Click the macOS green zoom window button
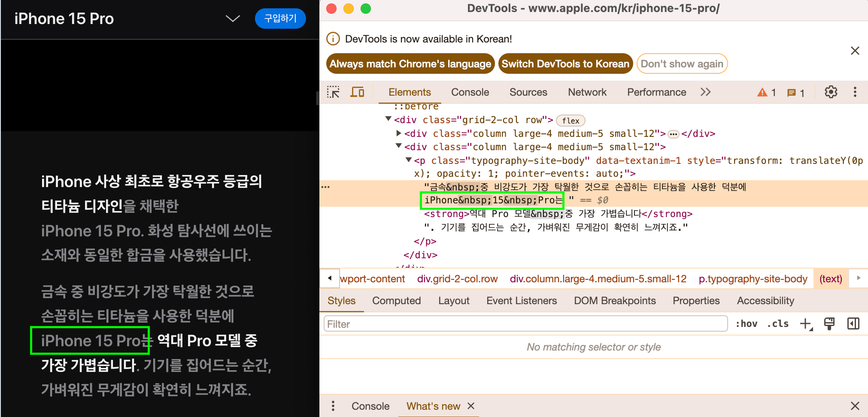Screen dimensions: 868x417 (x=365, y=9)
